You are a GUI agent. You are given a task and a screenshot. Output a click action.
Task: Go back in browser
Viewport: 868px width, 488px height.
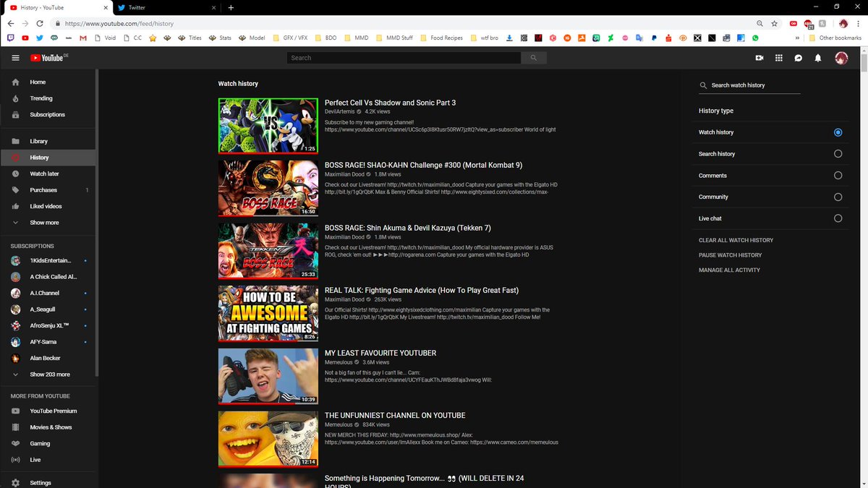[x=10, y=23]
